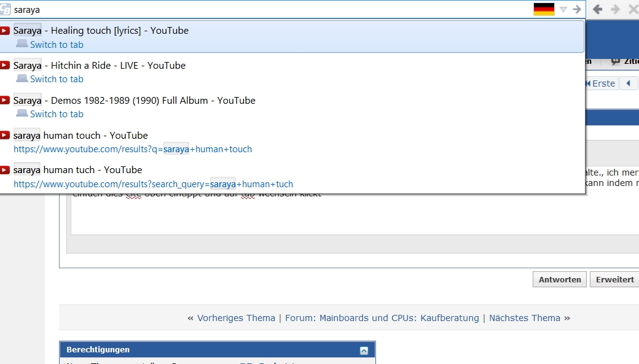
Task: Collapse the Berechtigungen panel
Action: (364, 350)
